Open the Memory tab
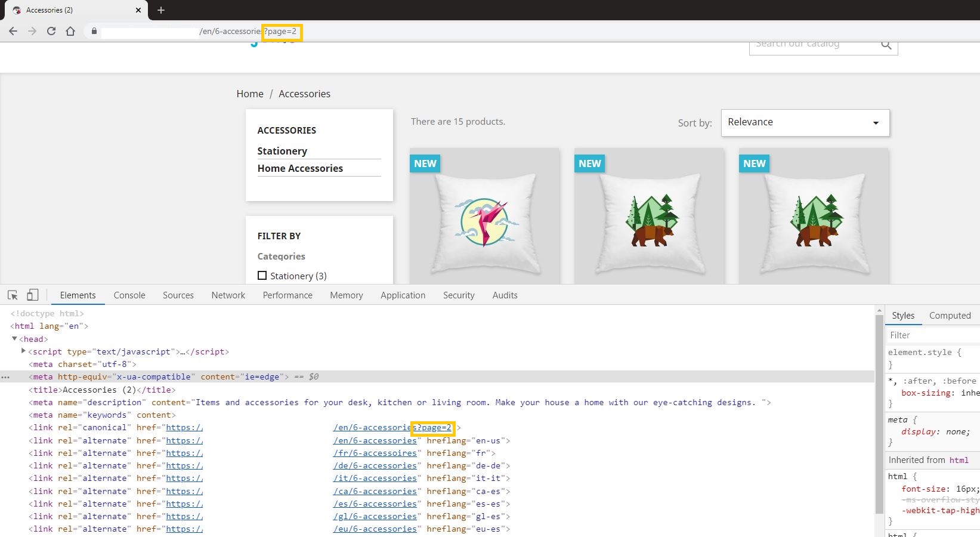The height and width of the screenshot is (537, 980). pos(347,295)
